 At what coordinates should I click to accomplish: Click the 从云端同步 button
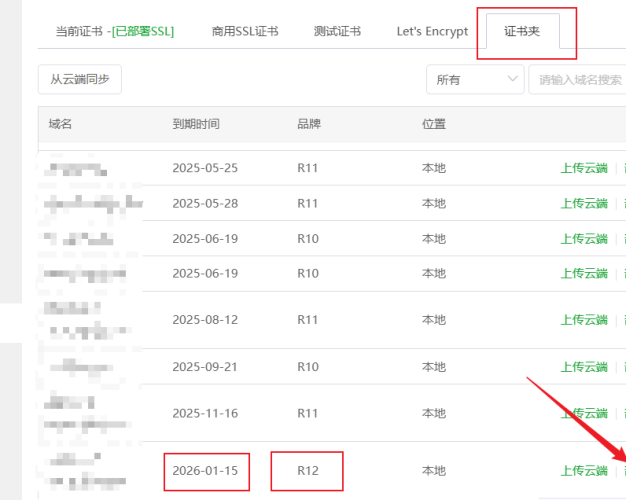pos(80,79)
